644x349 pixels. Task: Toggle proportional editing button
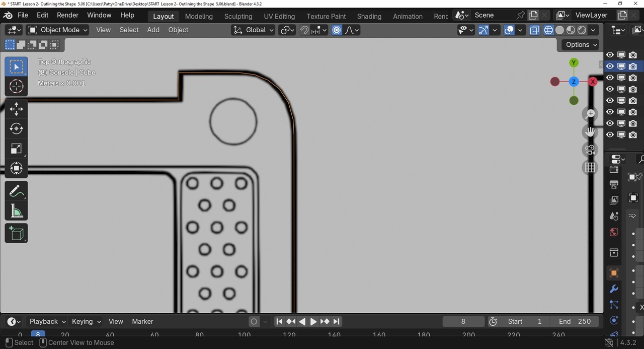(x=337, y=30)
